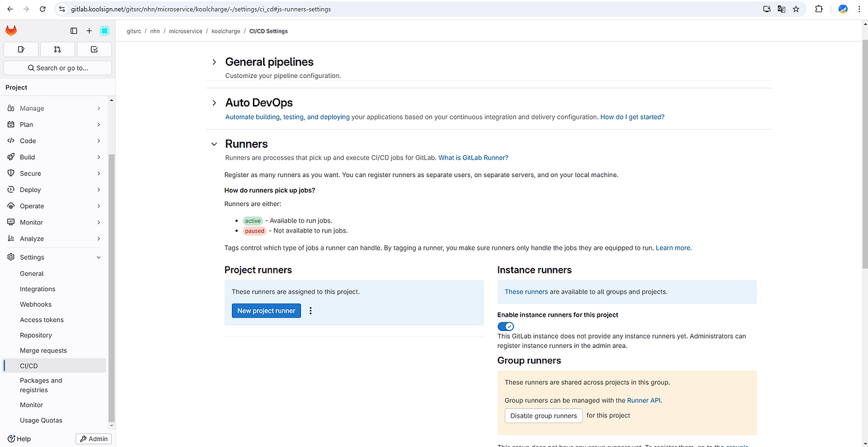Open the Runner API link
This screenshot has width=868, height=447.
(644, 400)
